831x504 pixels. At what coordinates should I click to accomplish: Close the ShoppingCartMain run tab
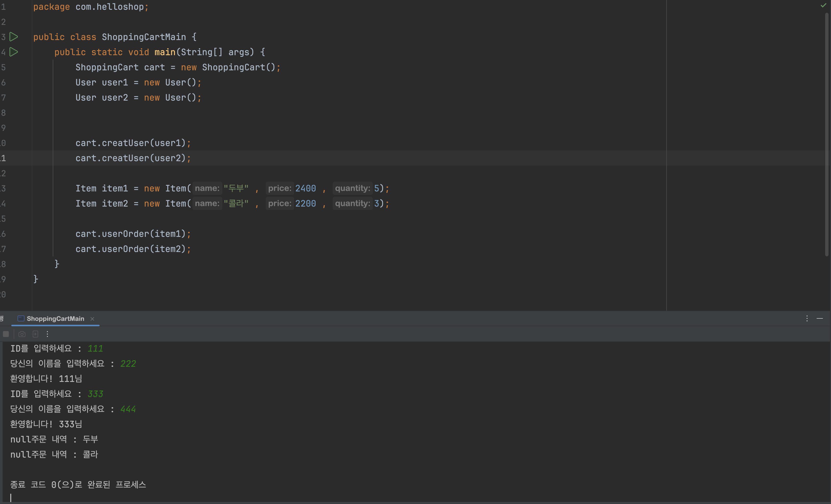click(x=92, y=319)
